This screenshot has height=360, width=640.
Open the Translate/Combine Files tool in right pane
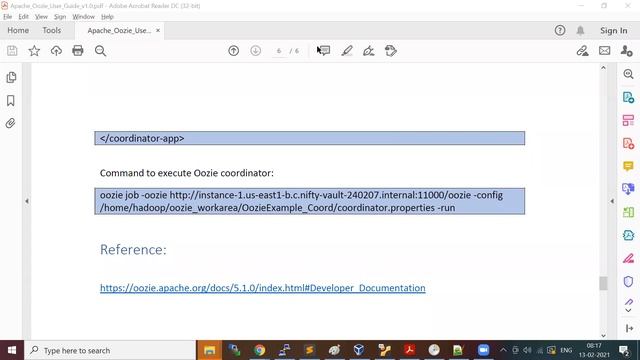(x=628, y=189)
